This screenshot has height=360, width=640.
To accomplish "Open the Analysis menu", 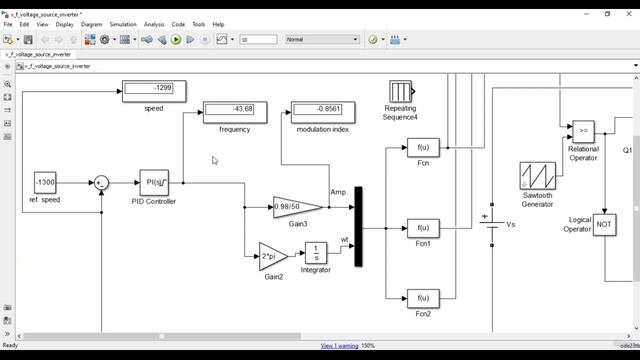I will click(154, 24).
